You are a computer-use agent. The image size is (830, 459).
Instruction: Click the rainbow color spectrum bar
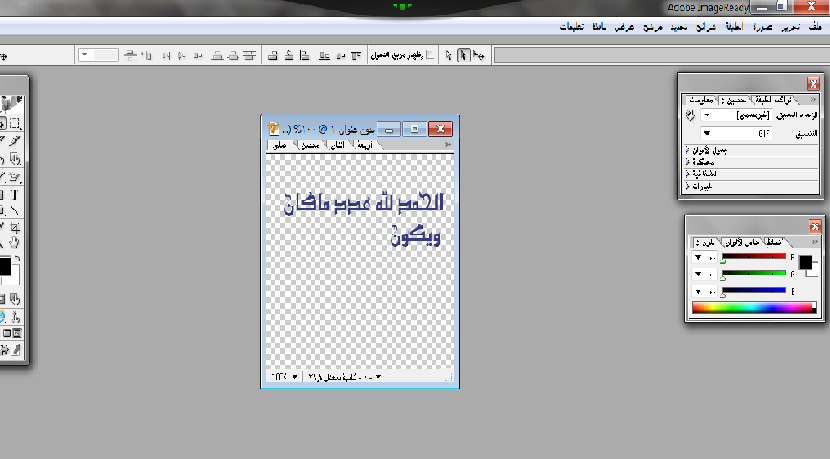752,308
